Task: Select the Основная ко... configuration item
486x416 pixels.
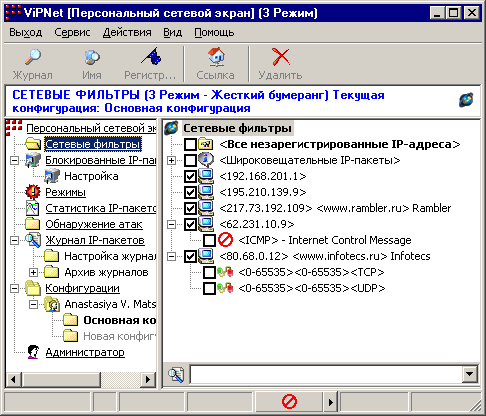Action: tap(119, 320)
